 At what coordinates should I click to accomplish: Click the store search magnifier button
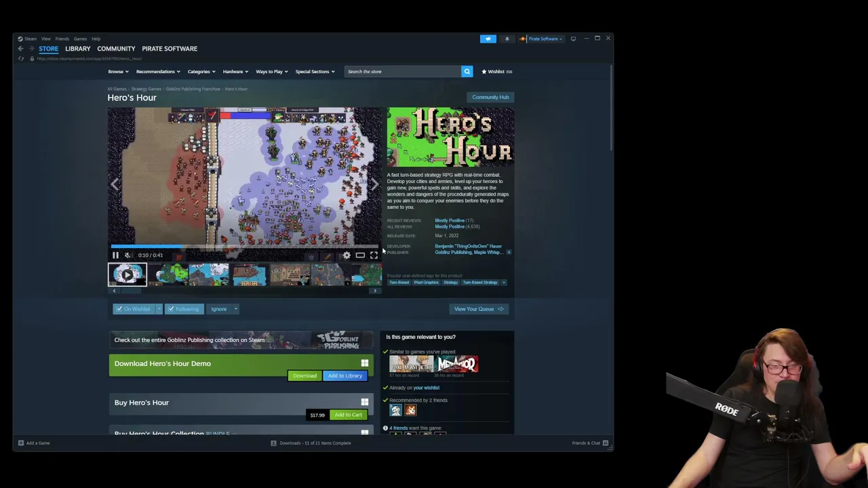[x=467, y=71]
